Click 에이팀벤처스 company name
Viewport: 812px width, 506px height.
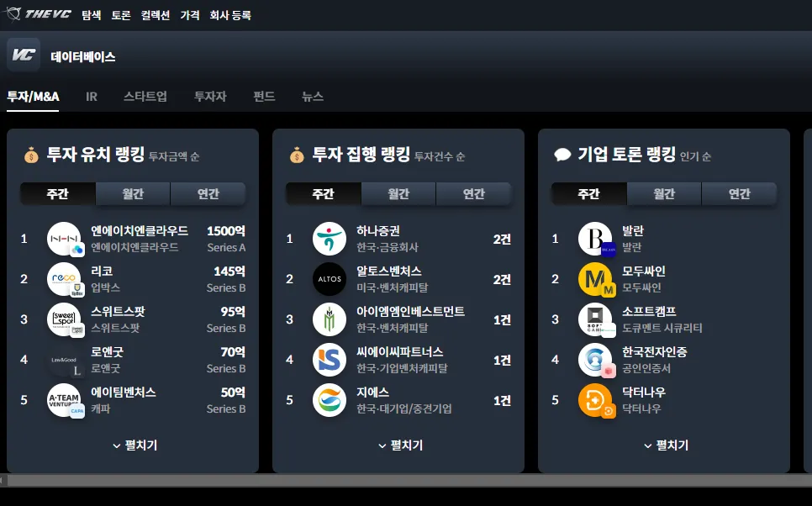point(124,392)
